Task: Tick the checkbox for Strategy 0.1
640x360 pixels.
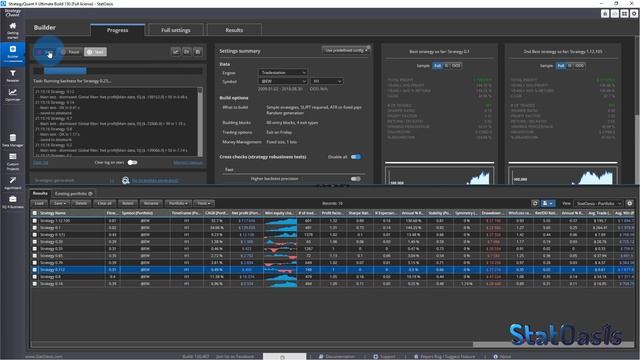Action: [35, 228]
